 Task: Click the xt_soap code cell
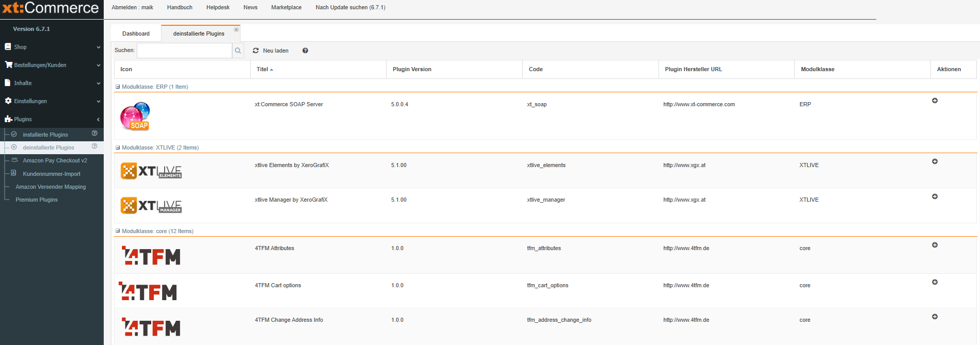point(537,104)
